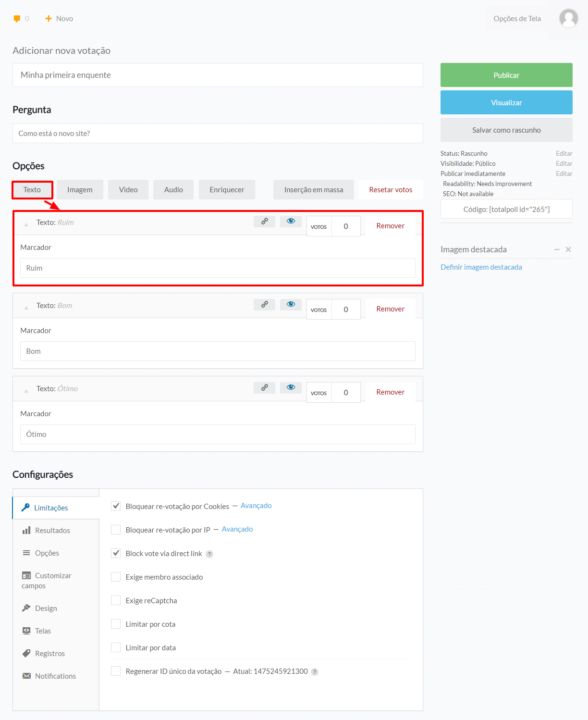Close the Imagem destacada panel with X
588x720 pixels.
[x=568, y=249]
